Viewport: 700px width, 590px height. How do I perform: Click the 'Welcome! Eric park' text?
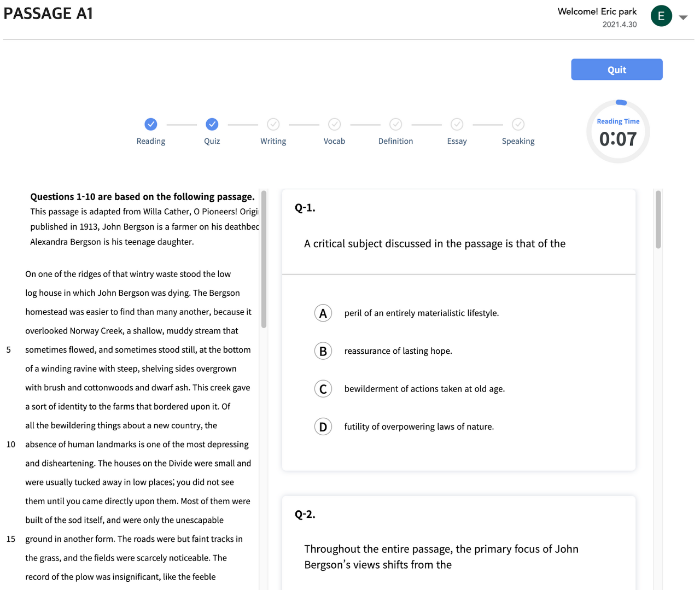pos(597,11)
